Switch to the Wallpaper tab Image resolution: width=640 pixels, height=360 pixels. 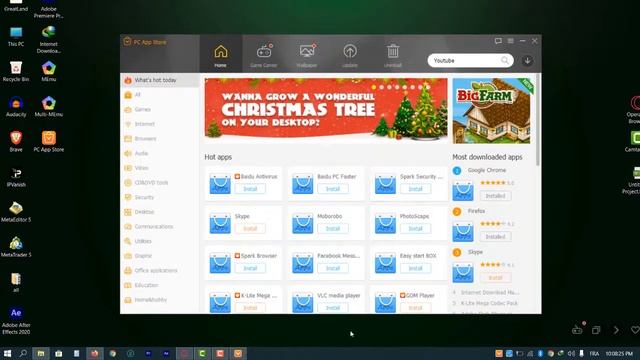pos(307,55)
